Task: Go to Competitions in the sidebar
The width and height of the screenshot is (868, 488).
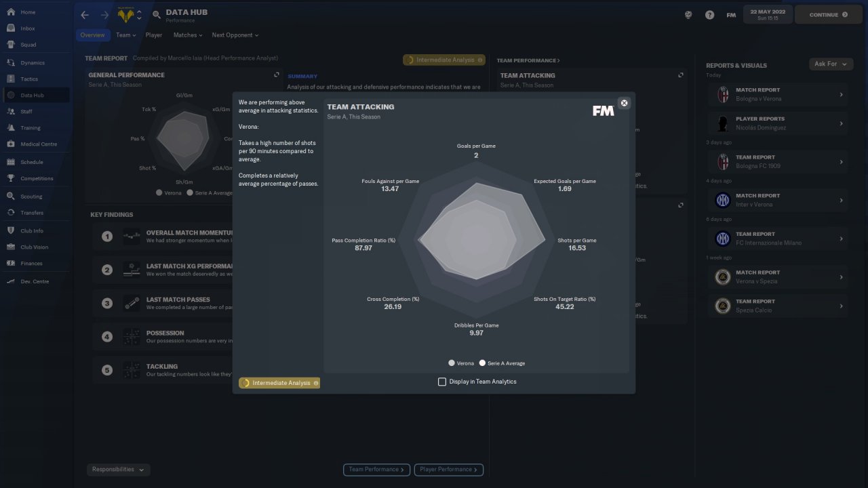Action: (x=35, y=179)
